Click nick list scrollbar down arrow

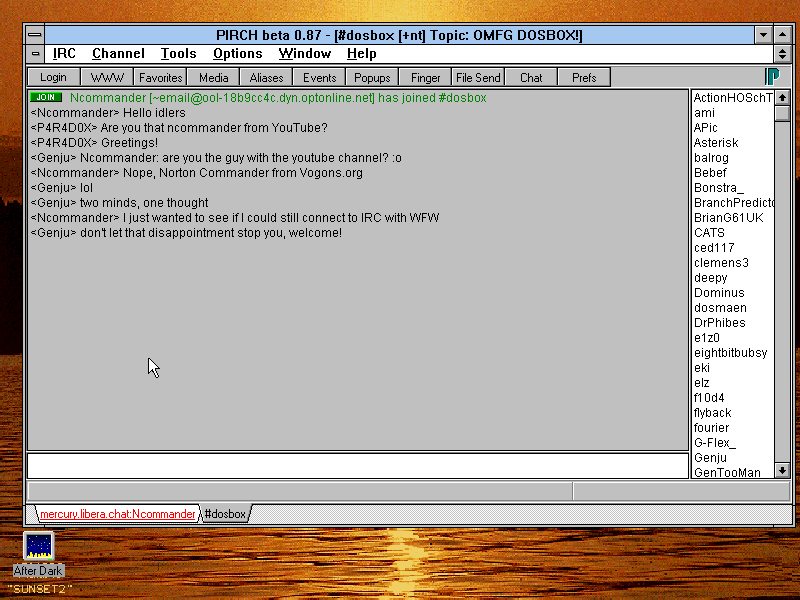click(782, 470)
